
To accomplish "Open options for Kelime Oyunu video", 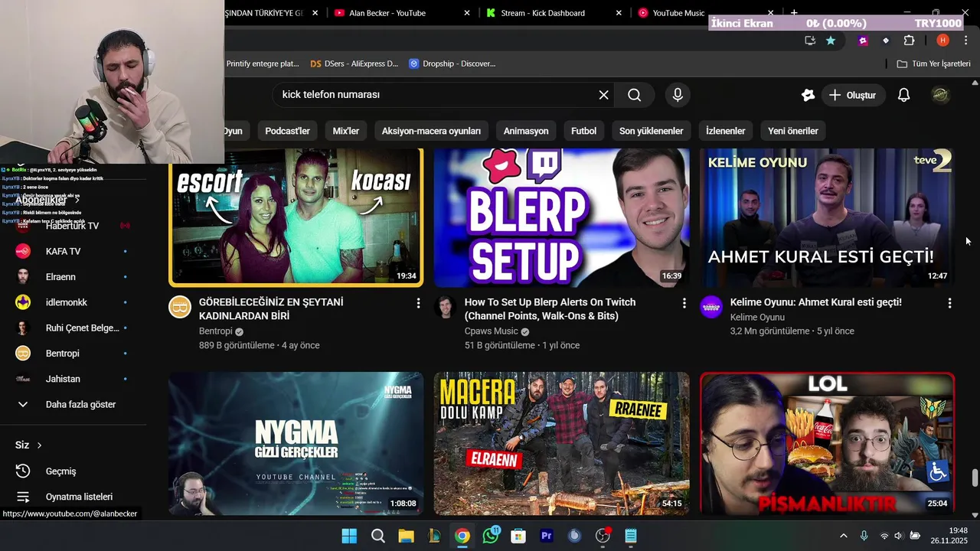I will pyautogui.click(x=949, y=303).
